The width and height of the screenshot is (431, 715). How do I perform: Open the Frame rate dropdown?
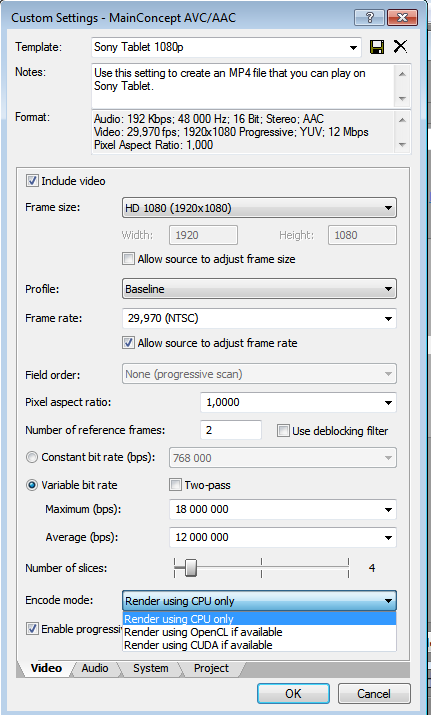(x=388, y=318)
